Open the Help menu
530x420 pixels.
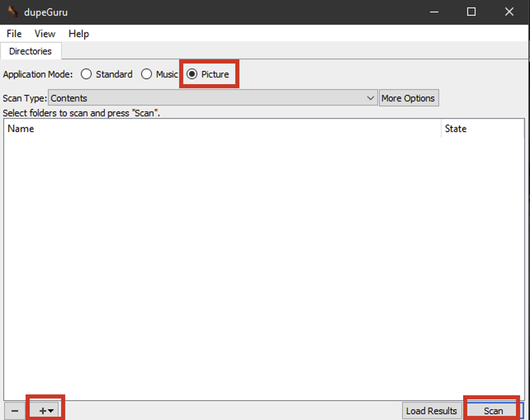pyautogui.click(x=78, y=34)
